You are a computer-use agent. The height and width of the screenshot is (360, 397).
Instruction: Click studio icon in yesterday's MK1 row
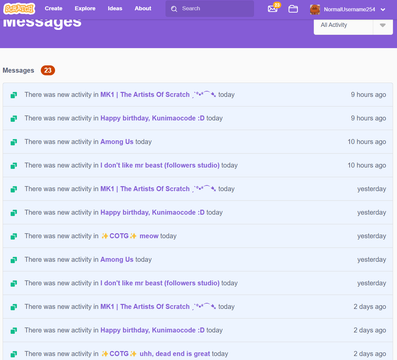14,189
